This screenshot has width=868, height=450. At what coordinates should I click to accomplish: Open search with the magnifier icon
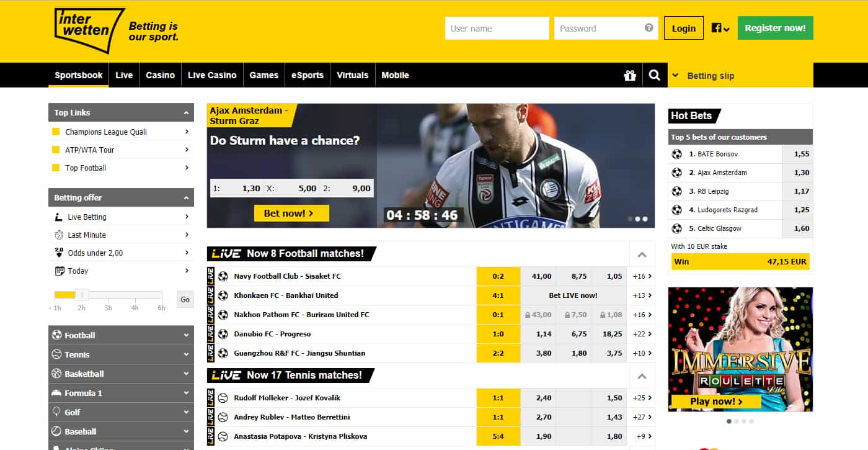click(x=654, y=76)
